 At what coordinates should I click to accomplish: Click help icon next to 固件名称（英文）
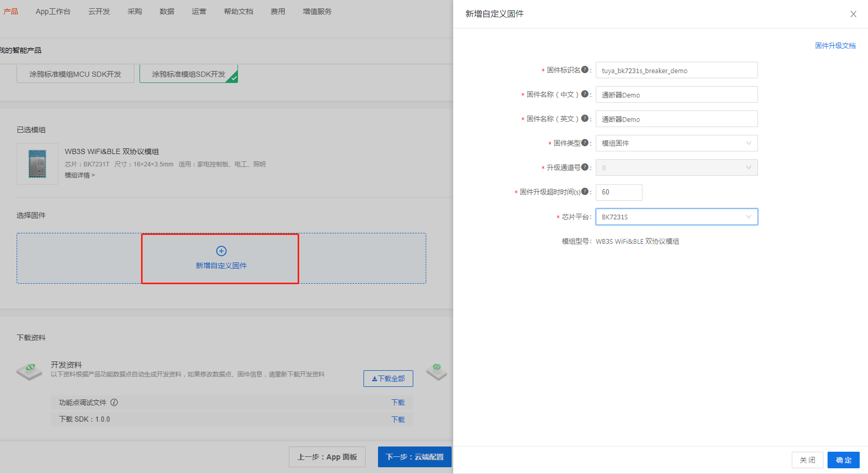point(585,118)
